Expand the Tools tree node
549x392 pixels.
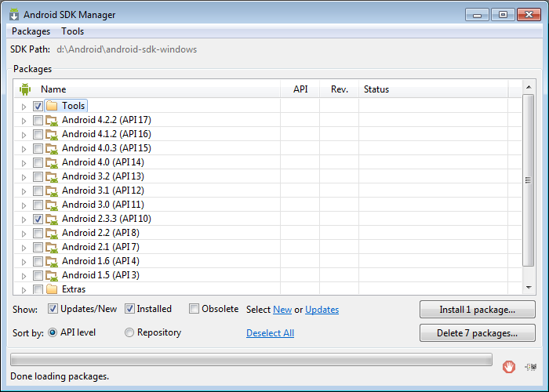[24, 107]
